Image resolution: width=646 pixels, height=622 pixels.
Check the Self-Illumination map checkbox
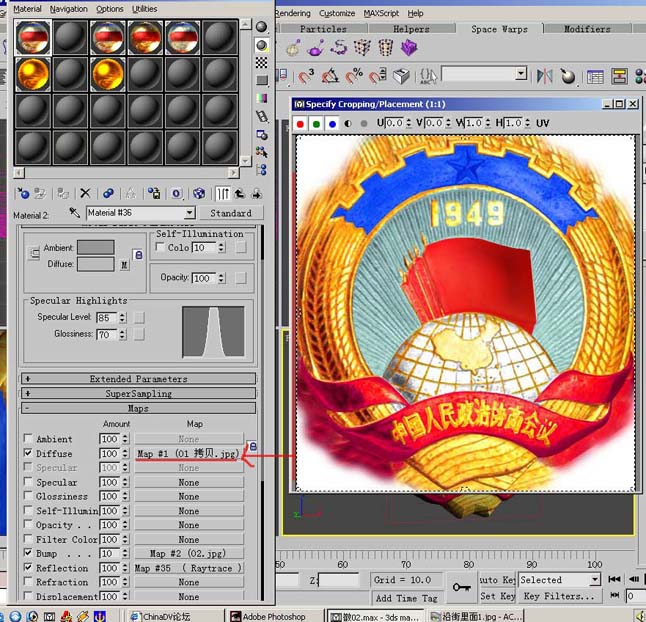[x=28, y=510]
